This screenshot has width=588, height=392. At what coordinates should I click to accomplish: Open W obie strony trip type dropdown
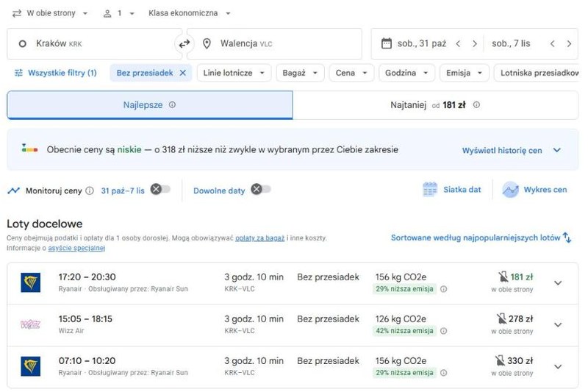click(50, 13)
